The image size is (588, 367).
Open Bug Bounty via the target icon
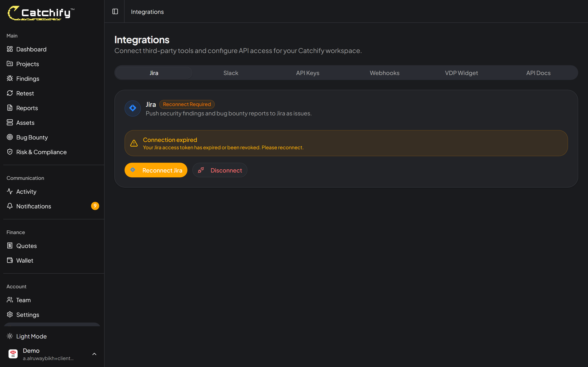point(10,137)
